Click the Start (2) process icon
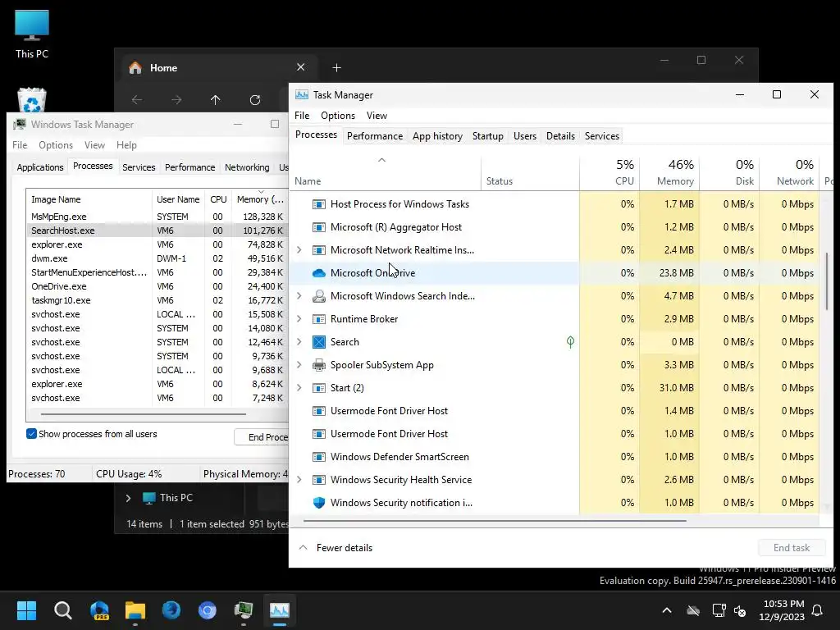Image resolution: width=840 pixels, height=630 pixels. pyautogui.click(x=319, y=388)
